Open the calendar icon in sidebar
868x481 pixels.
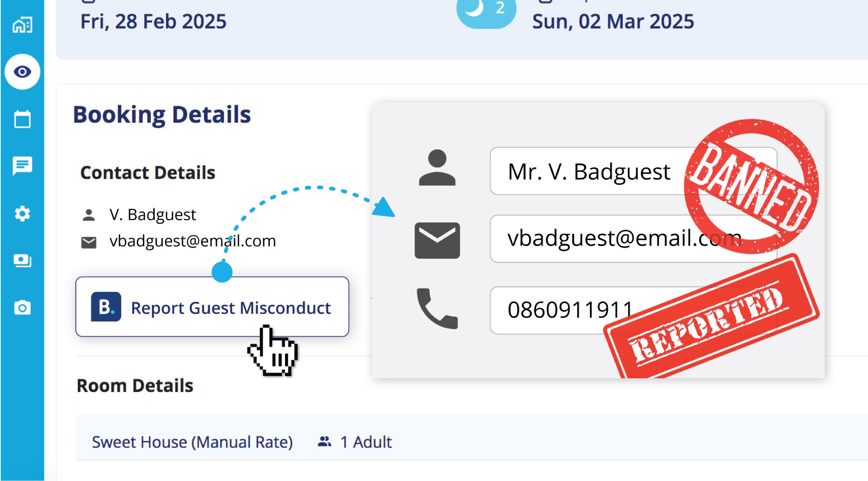point(22,119)
